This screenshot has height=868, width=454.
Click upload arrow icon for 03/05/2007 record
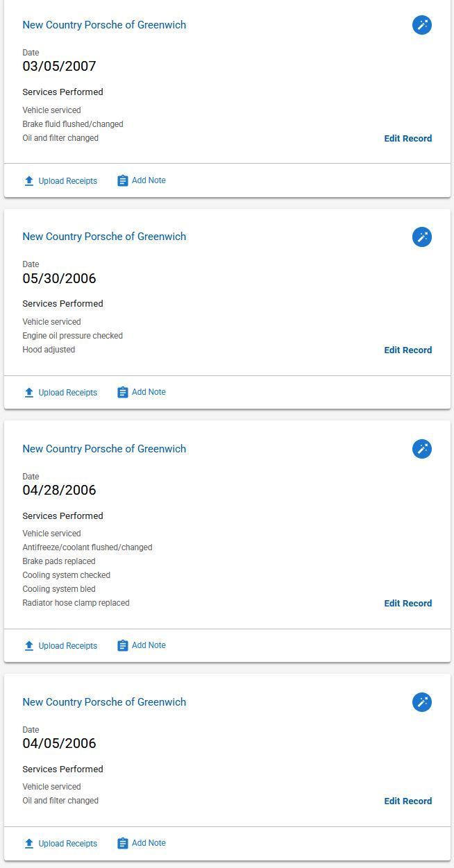29,181
